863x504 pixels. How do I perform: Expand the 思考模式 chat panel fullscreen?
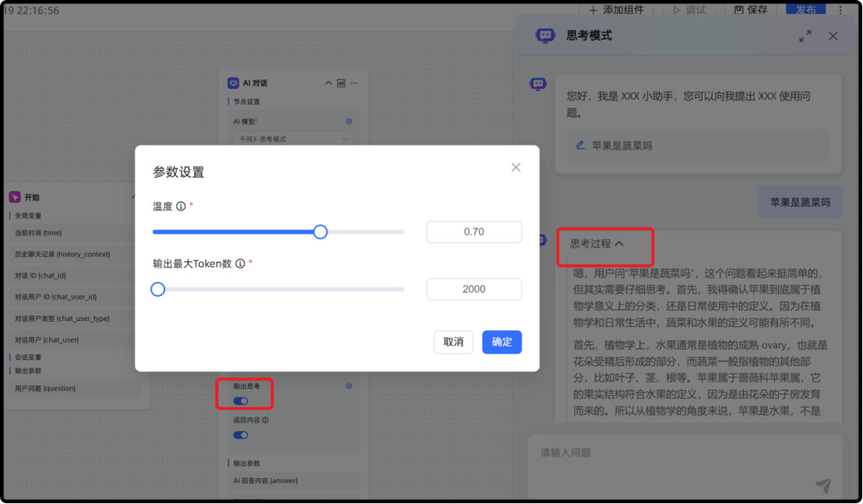805,37
